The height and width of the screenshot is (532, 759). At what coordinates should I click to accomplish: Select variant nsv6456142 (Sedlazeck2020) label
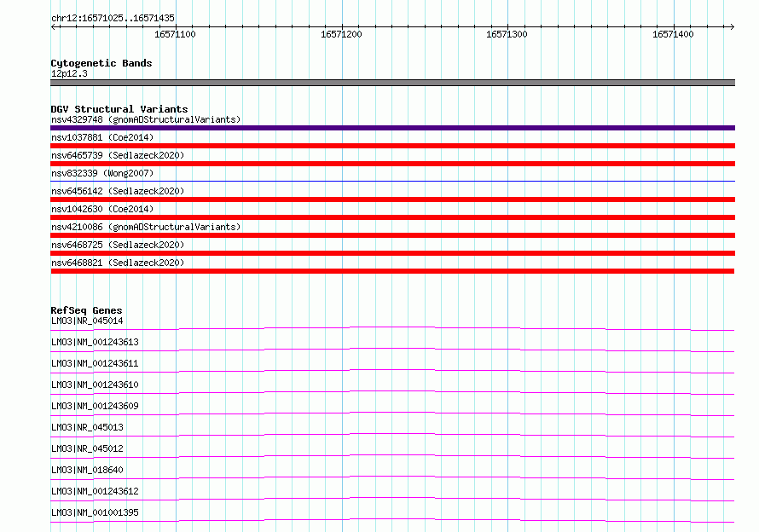(x=118, y=191)
